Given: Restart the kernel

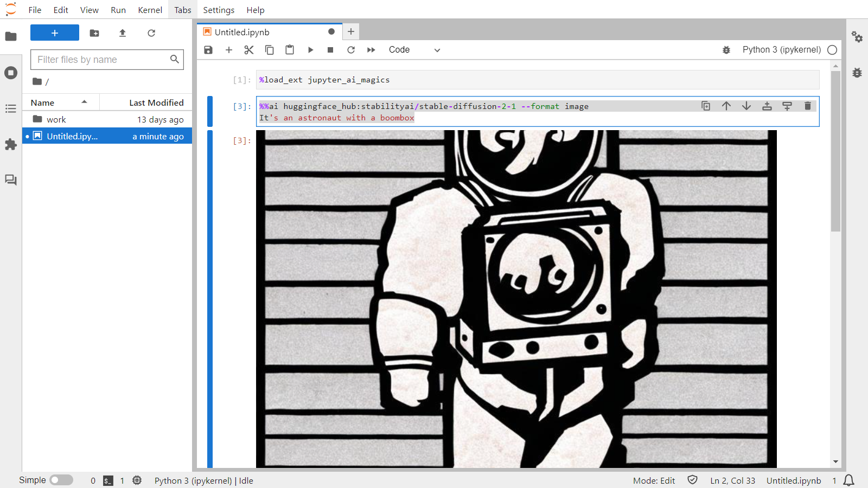Looking at the screenshot, I should point(351,49).
